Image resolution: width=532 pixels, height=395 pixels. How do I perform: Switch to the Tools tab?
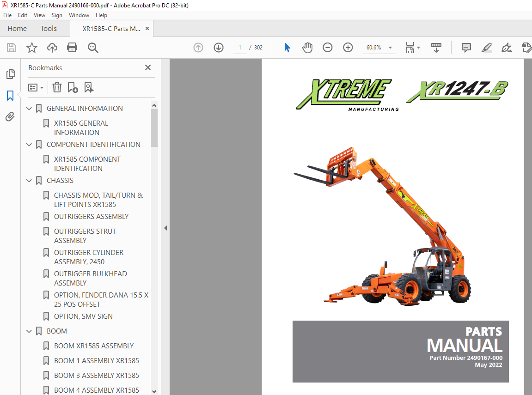[x=49, y=29]
